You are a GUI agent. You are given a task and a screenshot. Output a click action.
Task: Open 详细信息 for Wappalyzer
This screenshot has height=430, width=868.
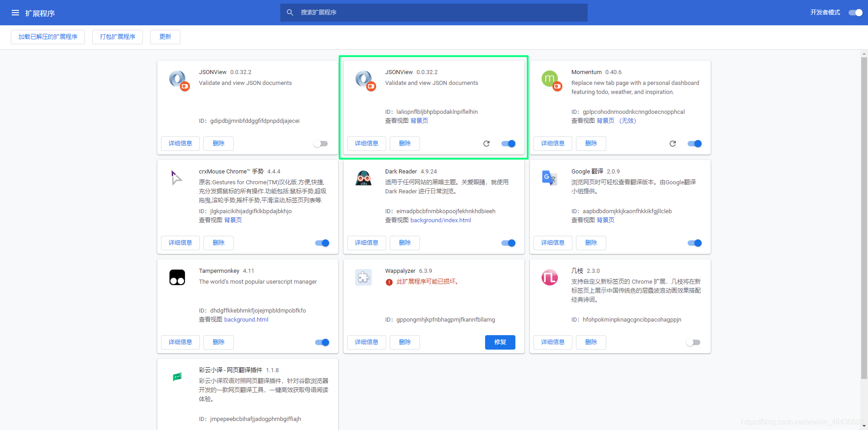(367, 342)
